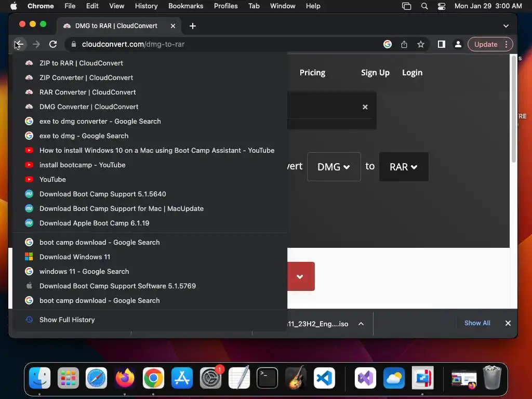
Task: Open Launchpad from the Dock
Action: 68,378
